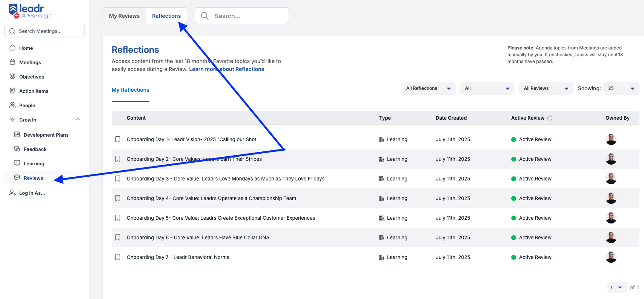644x299 pixels.
Task: Click the Reviews icon in sidebar
Action: pos(17,177)
